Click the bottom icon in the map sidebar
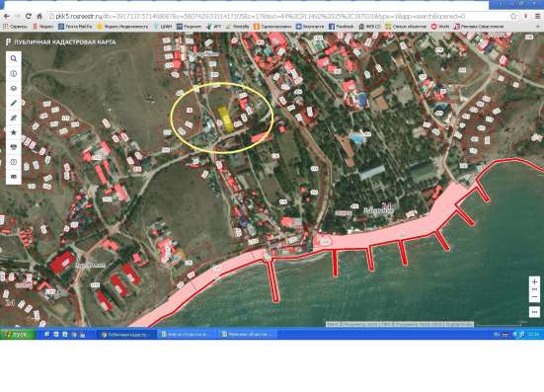544x392 pixels. 14,177
